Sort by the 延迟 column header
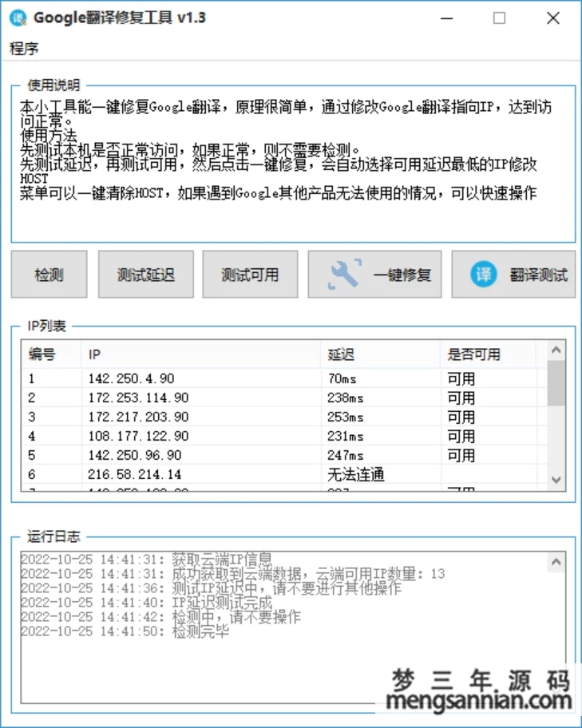582x728 pixels. pyautogui.click(x=380, y=354)
